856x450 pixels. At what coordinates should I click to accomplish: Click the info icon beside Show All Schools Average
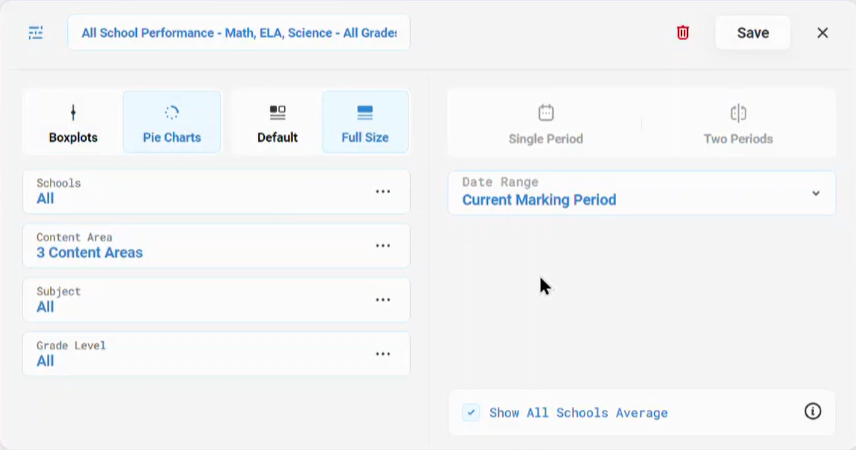point(812,411)
